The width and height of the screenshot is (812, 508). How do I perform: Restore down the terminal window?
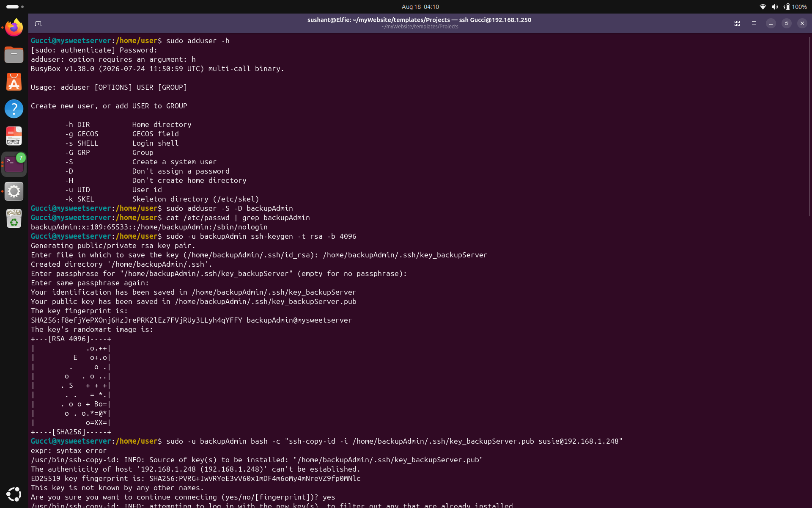tap(787, 23)
